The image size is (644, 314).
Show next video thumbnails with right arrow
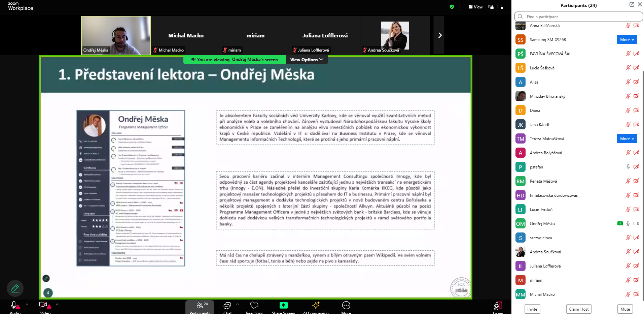(x=439, y=35)
